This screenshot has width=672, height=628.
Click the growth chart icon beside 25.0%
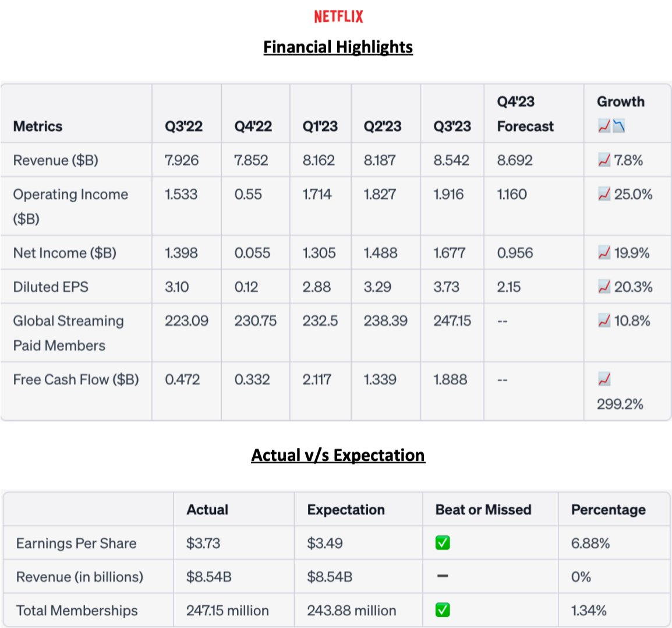point(604,195)
